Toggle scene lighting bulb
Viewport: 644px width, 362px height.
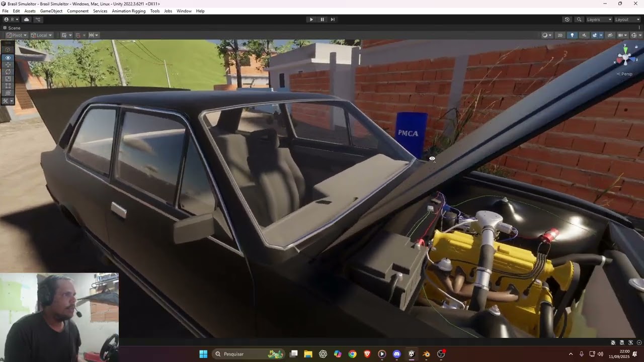(x=572, y=35)
